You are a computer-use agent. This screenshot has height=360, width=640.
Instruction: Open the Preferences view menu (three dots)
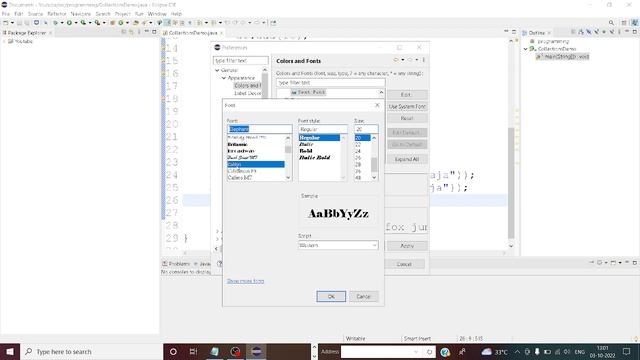click(424, 60)
